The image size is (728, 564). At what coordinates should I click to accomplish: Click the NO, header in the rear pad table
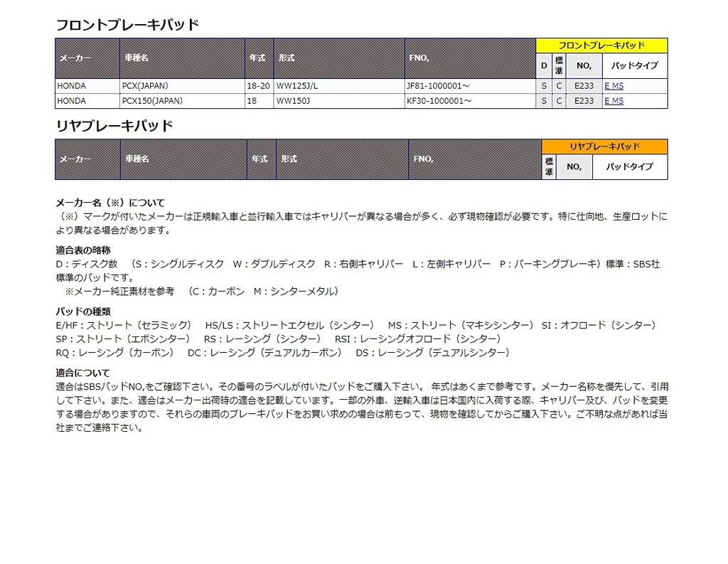[574, 167]
